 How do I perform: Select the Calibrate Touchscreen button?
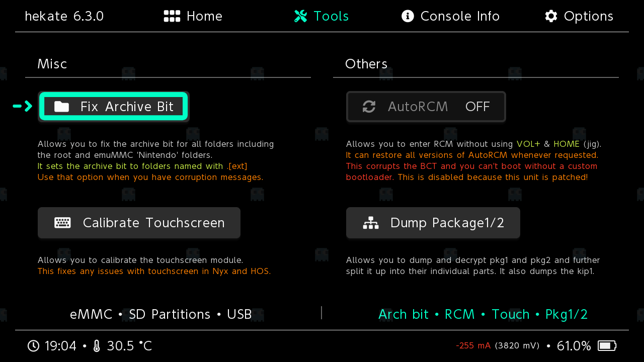[139, 223]
